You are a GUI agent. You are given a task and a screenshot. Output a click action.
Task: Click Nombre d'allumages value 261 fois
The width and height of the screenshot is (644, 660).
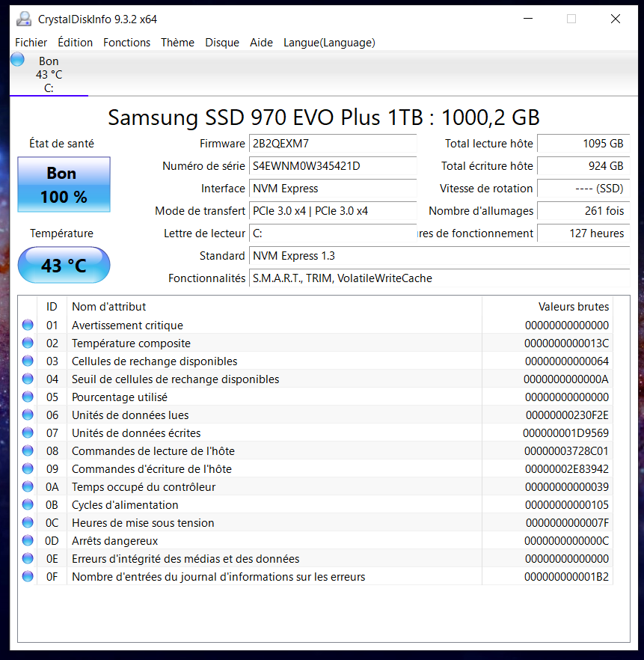[583, 211]
